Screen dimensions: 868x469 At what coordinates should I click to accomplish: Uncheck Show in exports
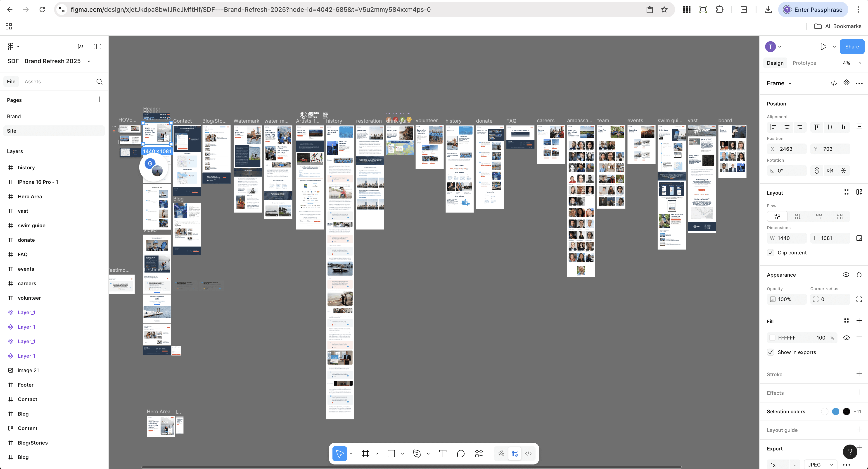point(771,352)
